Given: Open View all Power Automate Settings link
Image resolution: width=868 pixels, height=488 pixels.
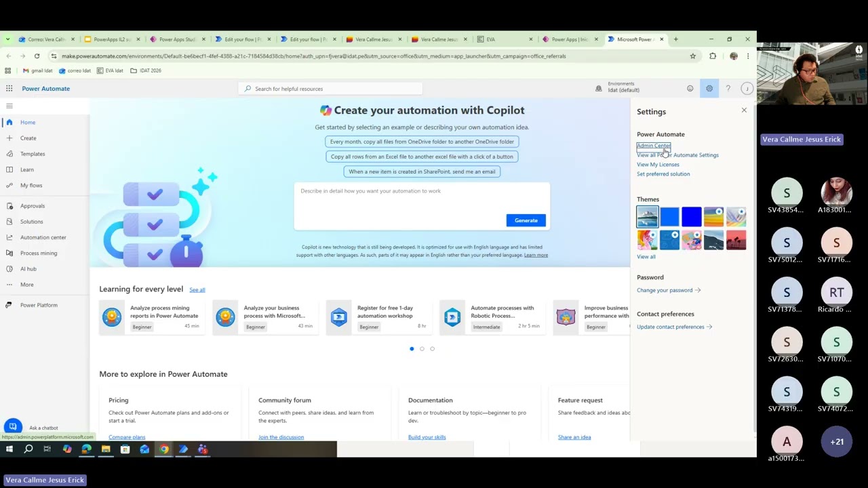Looking at the screenshot, I should (677, 155).
